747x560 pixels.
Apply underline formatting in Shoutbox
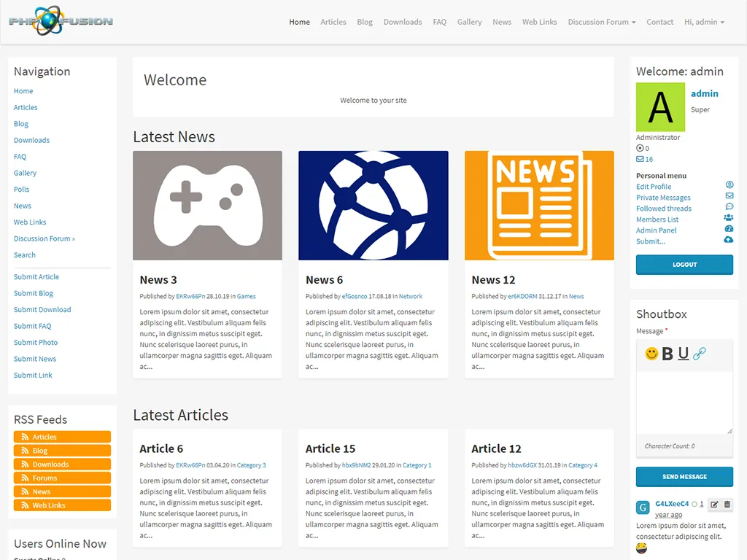click(x=683, y=354)
